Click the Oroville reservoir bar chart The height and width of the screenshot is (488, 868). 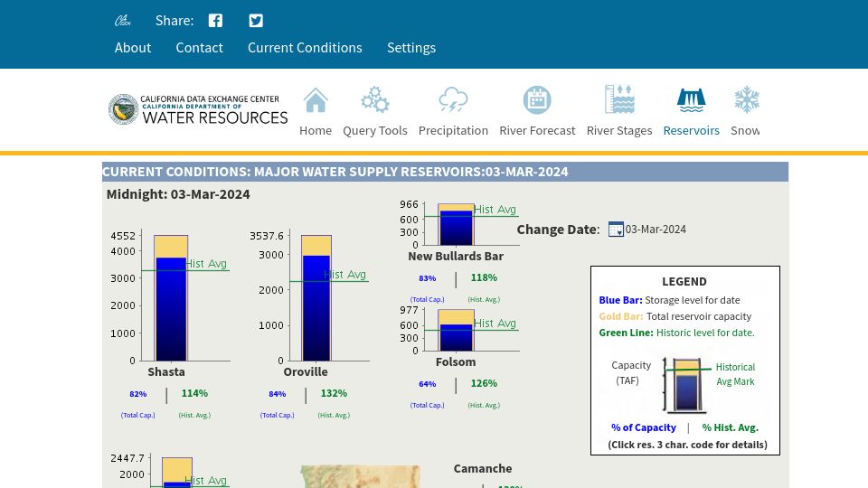(x=310, y=297)
